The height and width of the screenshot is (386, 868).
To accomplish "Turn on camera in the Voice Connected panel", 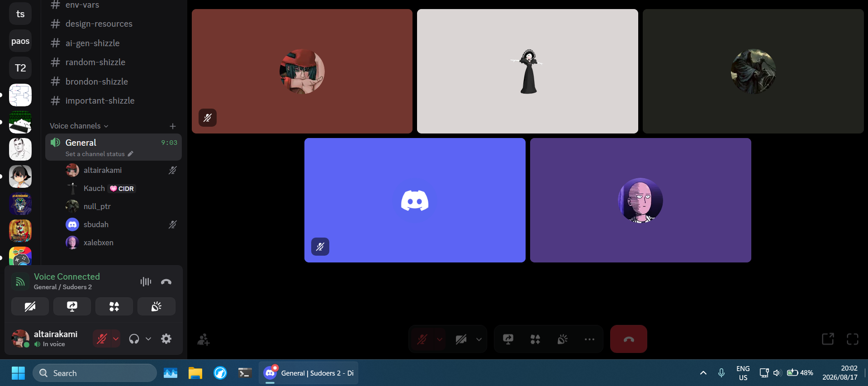I will 30,306.
